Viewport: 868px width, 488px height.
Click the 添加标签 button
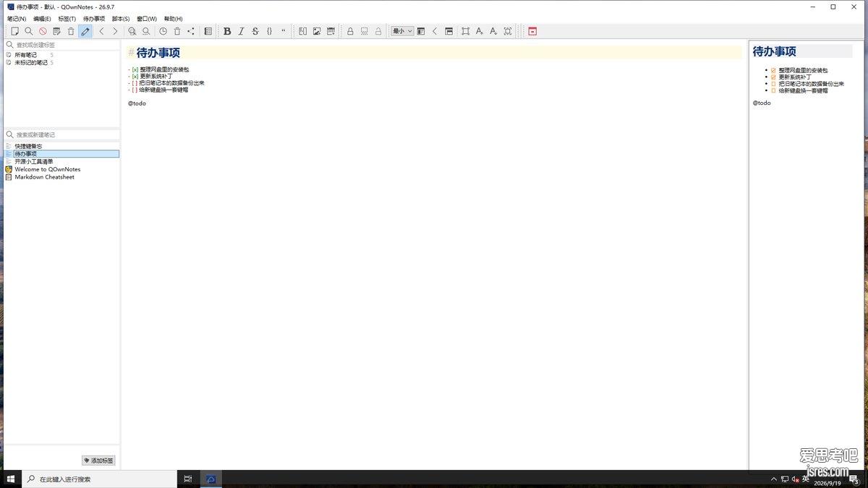click(x=98, y=461)
